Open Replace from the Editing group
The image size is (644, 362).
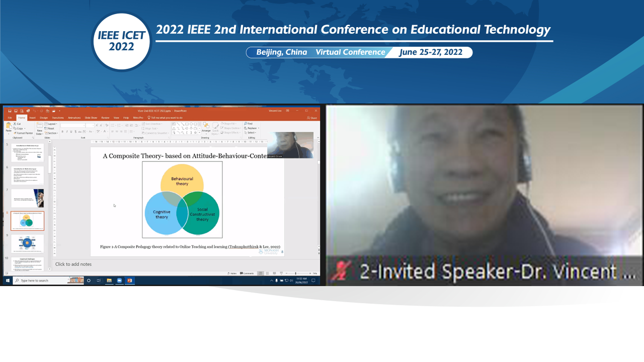tap(252, 128)
